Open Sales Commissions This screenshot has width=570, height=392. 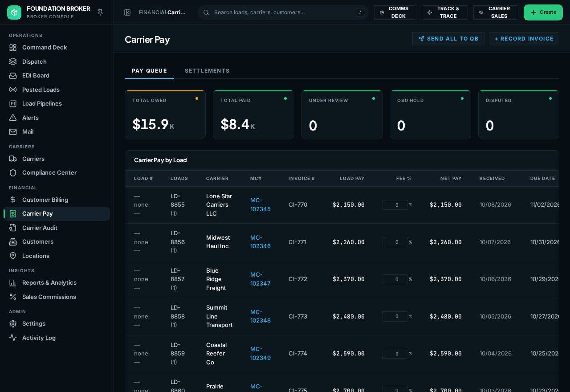pyautogui.click(x=57, y=297)
